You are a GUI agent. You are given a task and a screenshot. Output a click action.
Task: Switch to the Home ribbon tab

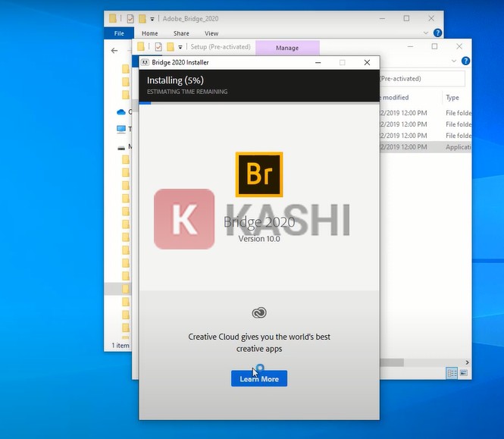tap(149, 33)
